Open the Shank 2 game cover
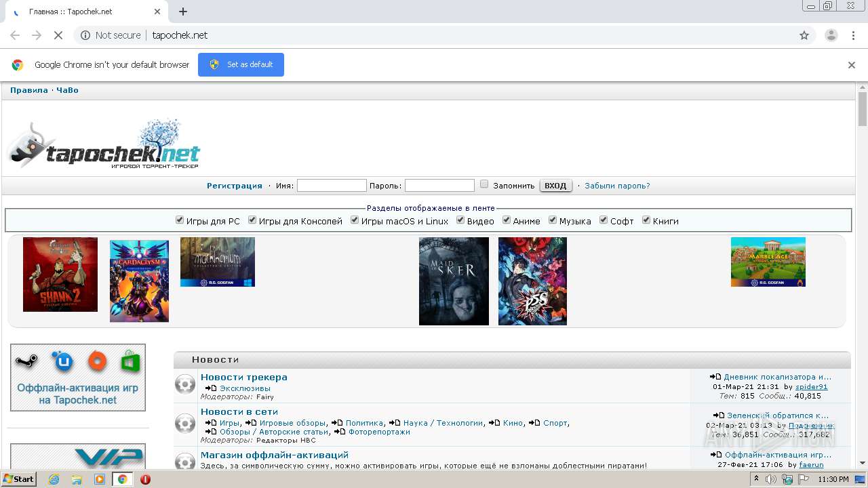Screen dimensions: 868x488 pyautogui.click(x=60, y=274)
